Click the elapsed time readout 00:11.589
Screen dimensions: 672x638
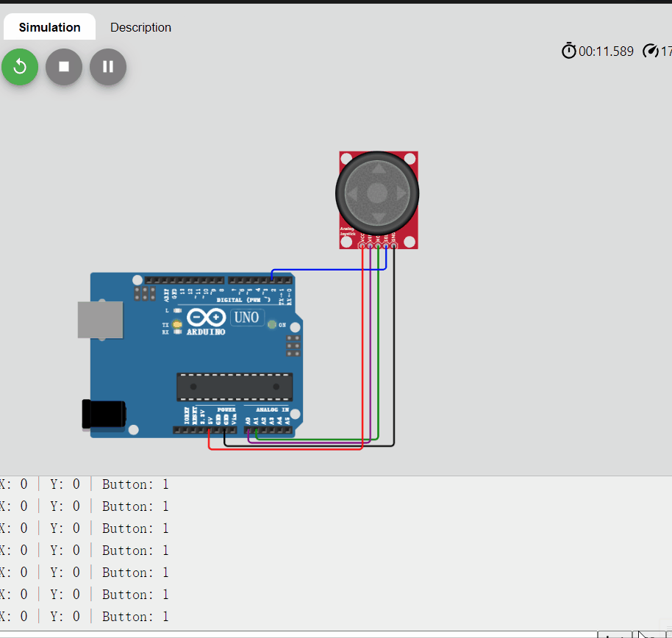604,51
